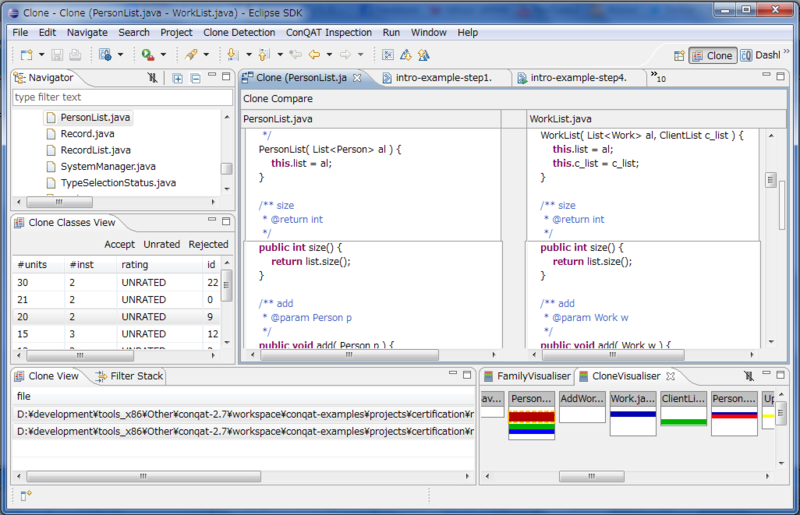
Task: Maximize the Clone View panel
Action: click(467, 375)
